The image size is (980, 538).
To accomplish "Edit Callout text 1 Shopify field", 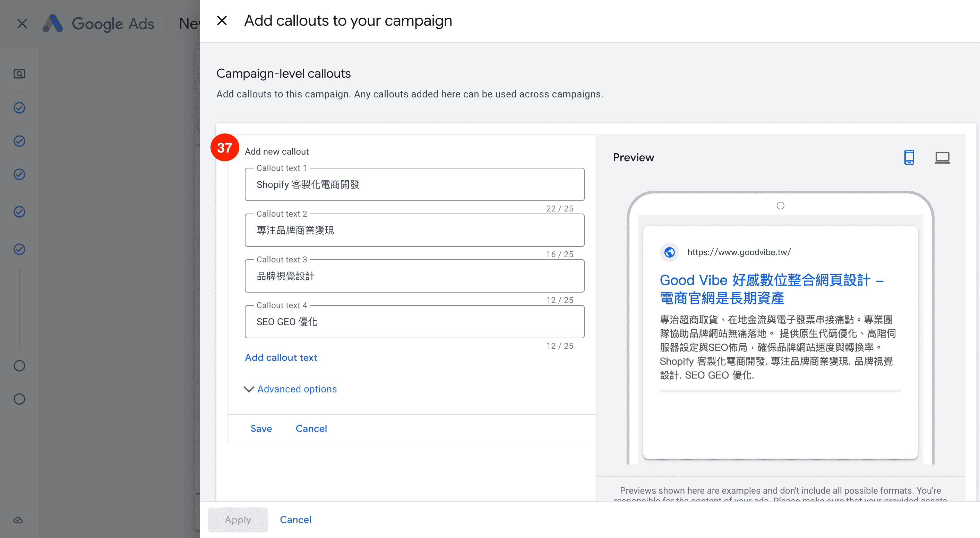I will point(415,185).
